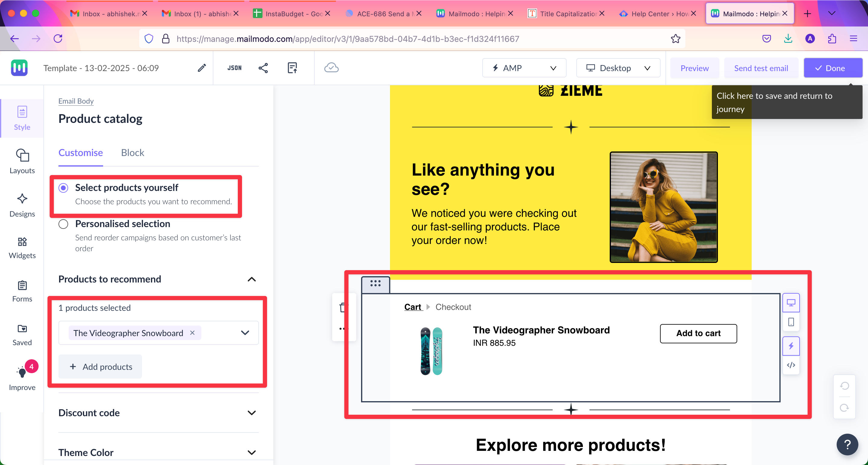Click the browser address bar

click(412, 39)
